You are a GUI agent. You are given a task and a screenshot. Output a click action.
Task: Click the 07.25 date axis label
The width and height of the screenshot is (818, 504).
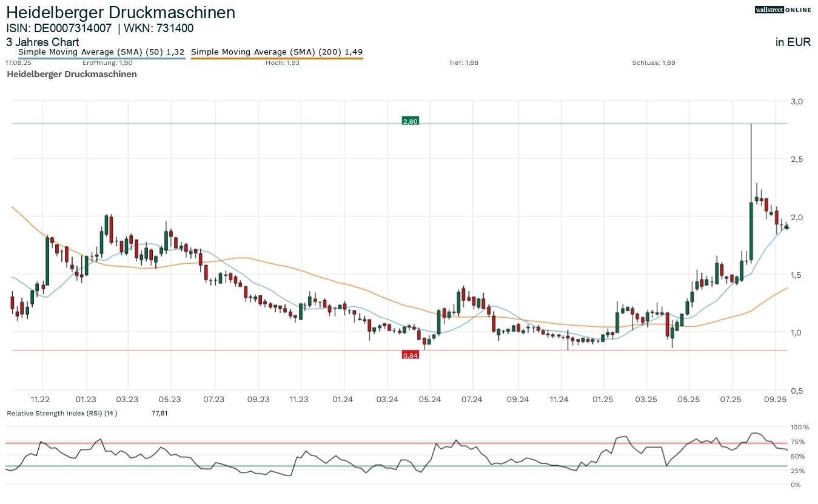point(731,399)
